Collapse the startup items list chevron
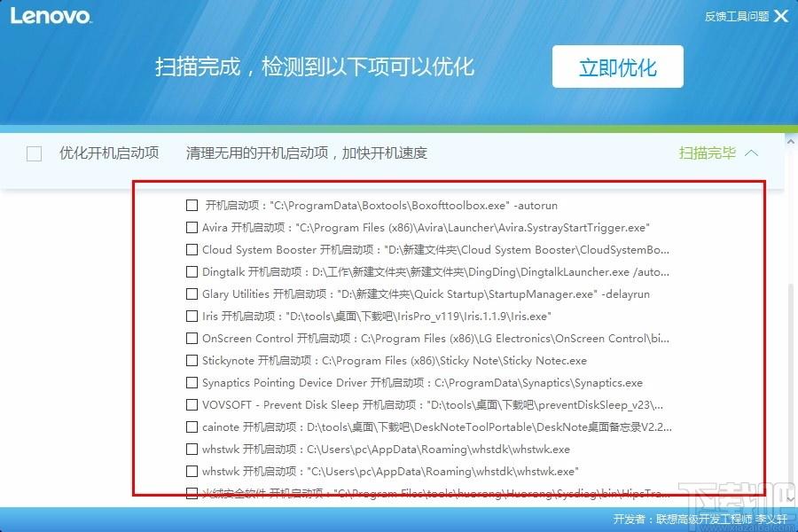798x532 pixels. [x=751, y=153]
